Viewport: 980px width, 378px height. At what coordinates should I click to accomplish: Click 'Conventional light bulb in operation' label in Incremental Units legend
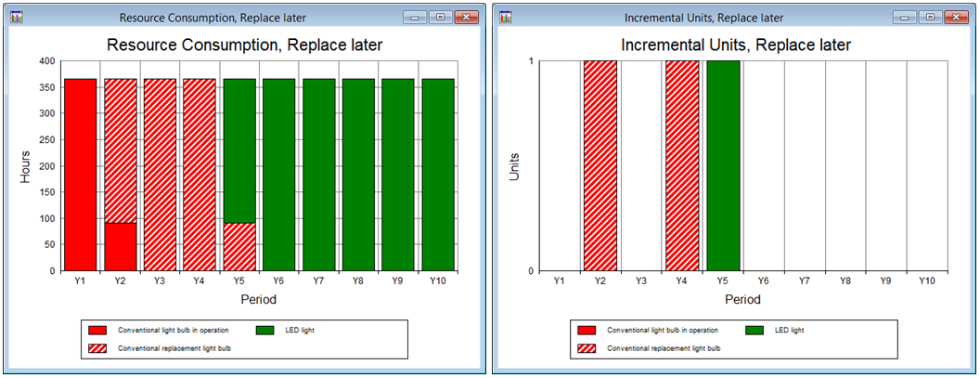click(x=663, y=330)
